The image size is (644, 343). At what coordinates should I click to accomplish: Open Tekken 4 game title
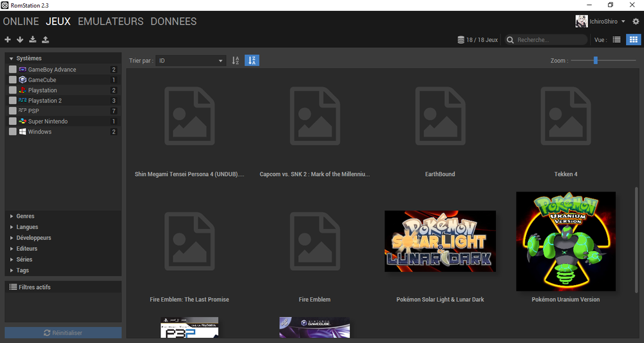[565, 174]
